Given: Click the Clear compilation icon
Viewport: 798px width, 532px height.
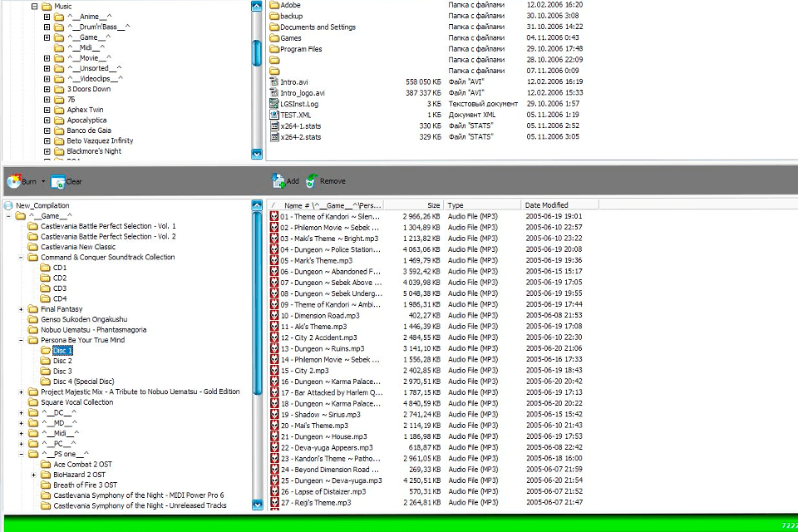Looking at the screenshot, I should [57, 181].
